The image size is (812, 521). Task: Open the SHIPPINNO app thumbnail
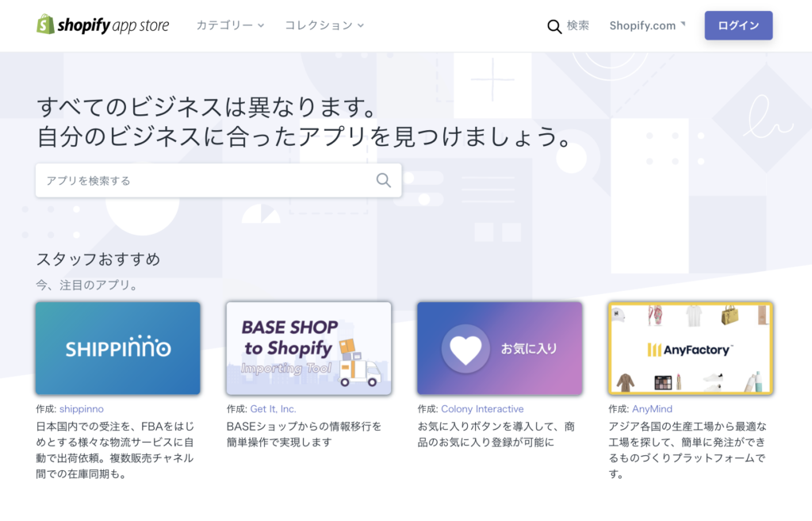tap(118, 349)
